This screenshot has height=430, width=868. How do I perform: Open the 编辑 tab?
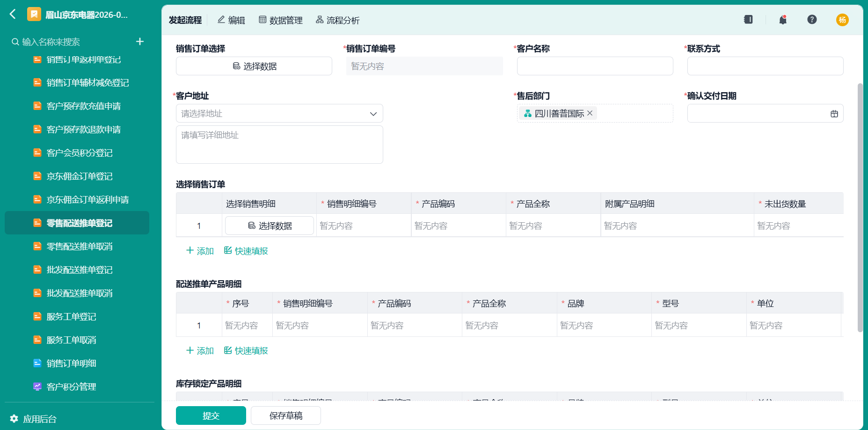pos(231,20)
